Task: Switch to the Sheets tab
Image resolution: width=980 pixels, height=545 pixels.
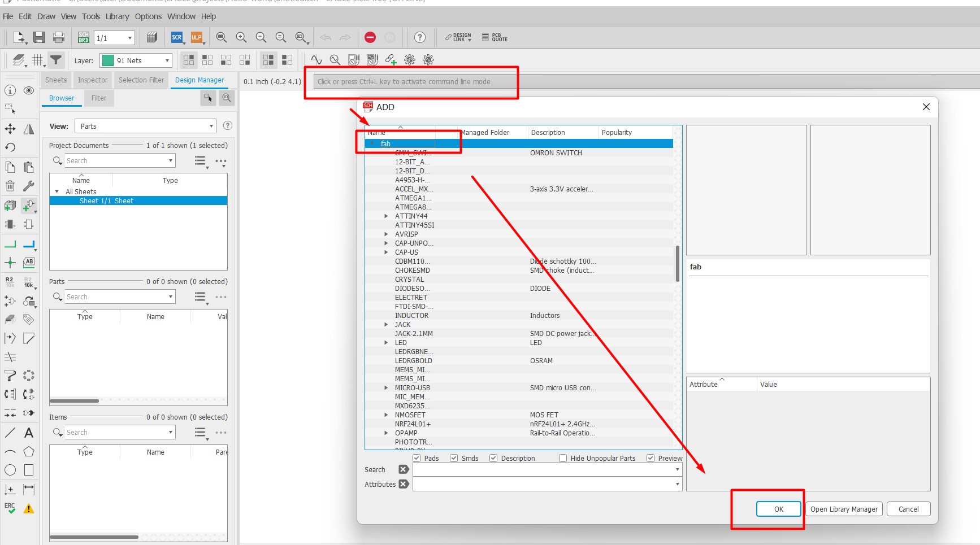Action: pos(56,80)
